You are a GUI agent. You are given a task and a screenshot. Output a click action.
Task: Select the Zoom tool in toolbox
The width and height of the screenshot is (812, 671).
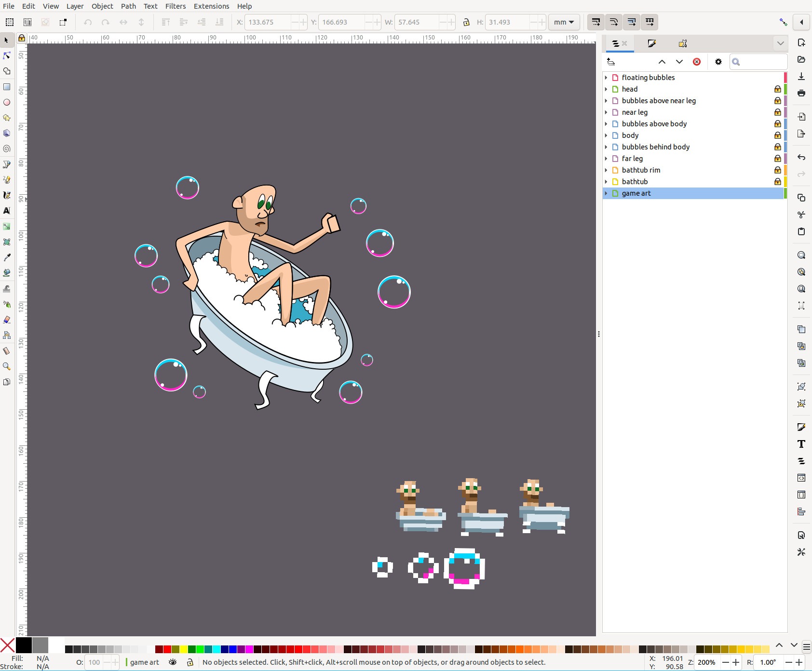click(7, 366)
